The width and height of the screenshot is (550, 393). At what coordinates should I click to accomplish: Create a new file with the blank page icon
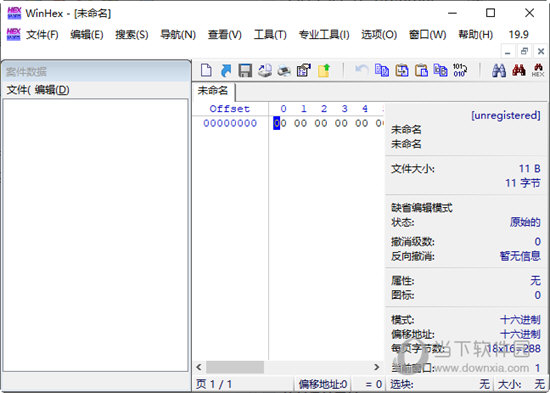coord(206,70)
